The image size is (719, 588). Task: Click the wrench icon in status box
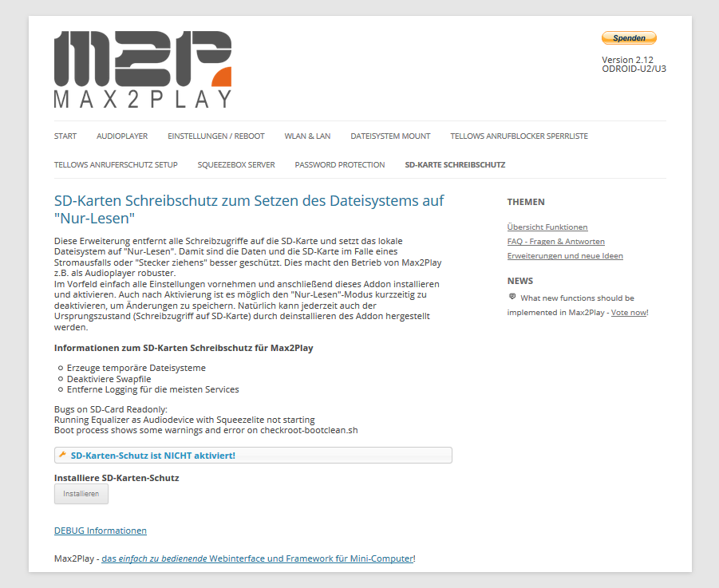pos(63,455)
